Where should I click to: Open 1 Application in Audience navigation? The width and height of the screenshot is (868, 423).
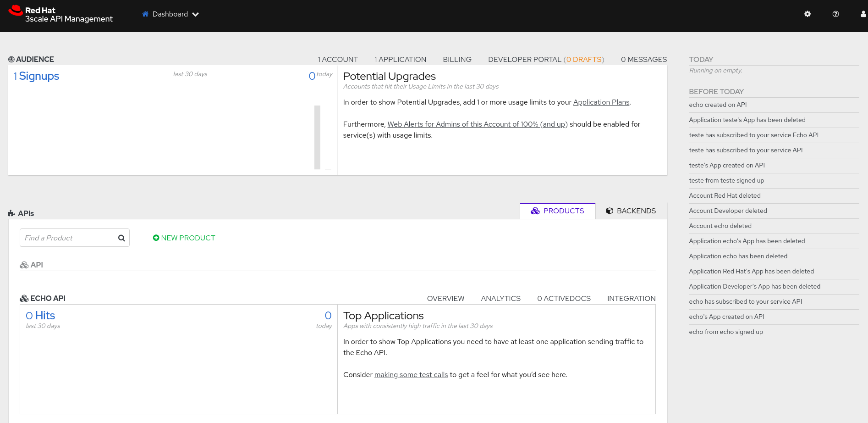[400, 60]
